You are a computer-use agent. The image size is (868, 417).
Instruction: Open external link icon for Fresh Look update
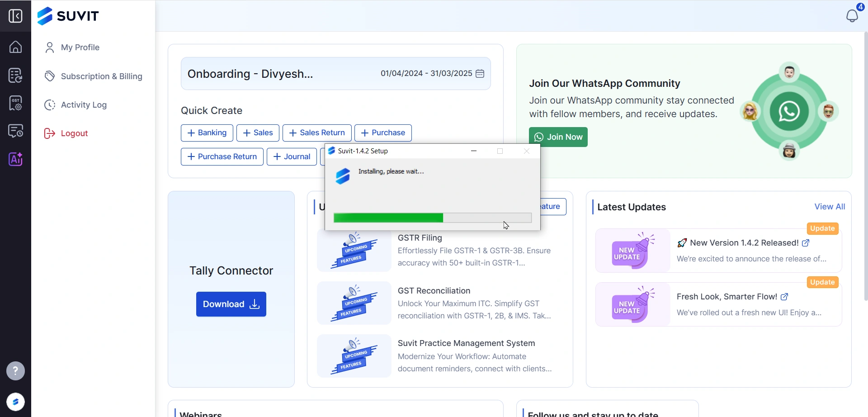pyautogui.click(x=784, y=297)
